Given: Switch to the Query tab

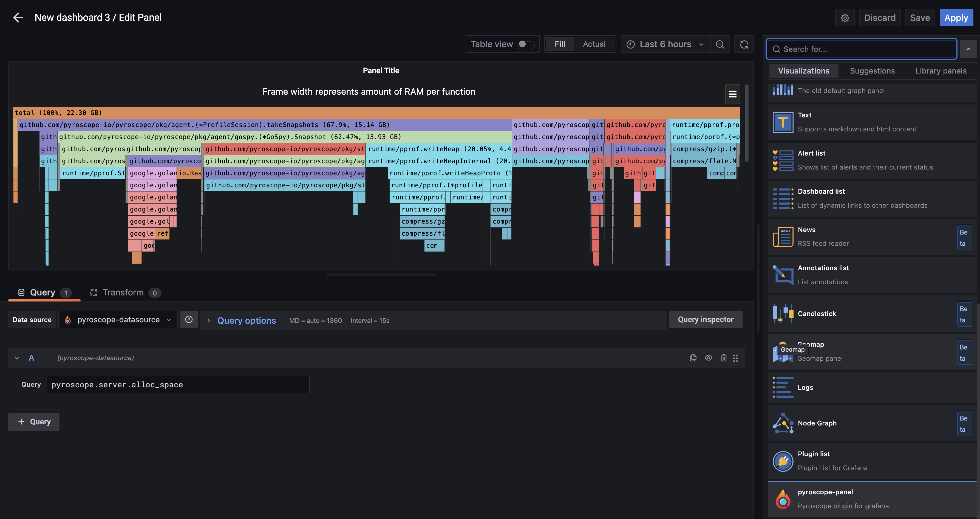Looking at the screenshot, I should point(44,292).
